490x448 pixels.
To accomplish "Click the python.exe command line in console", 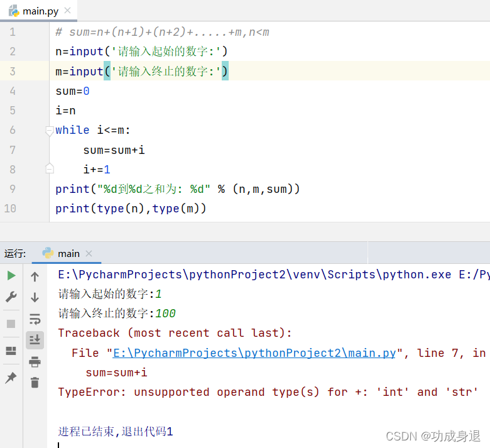I will tap(274, 275).
